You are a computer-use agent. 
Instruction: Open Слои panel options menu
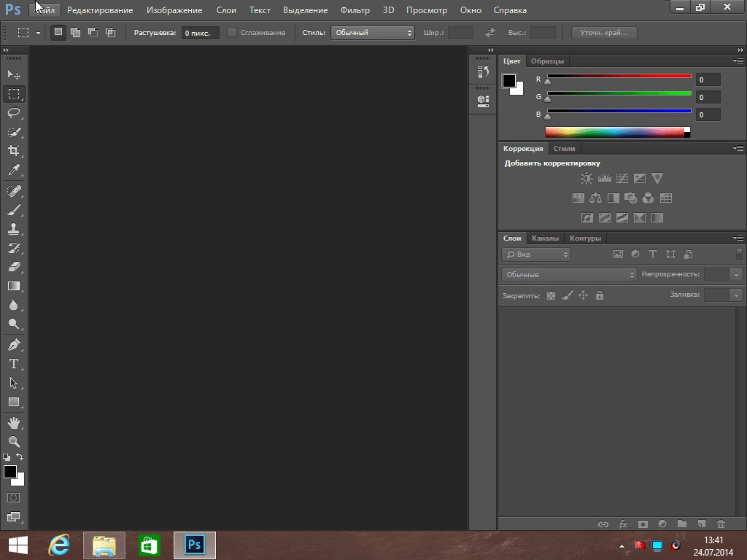[x=738, y=238]
